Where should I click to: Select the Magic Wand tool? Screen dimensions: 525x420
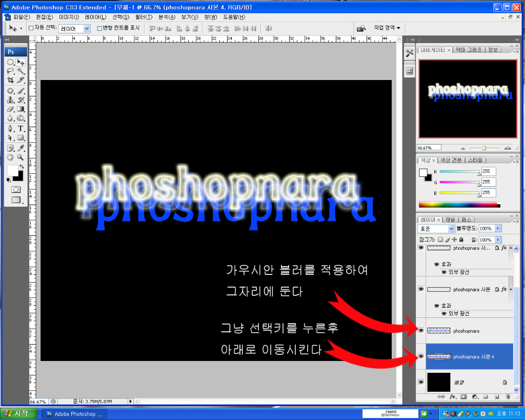[x=21, y=71]
